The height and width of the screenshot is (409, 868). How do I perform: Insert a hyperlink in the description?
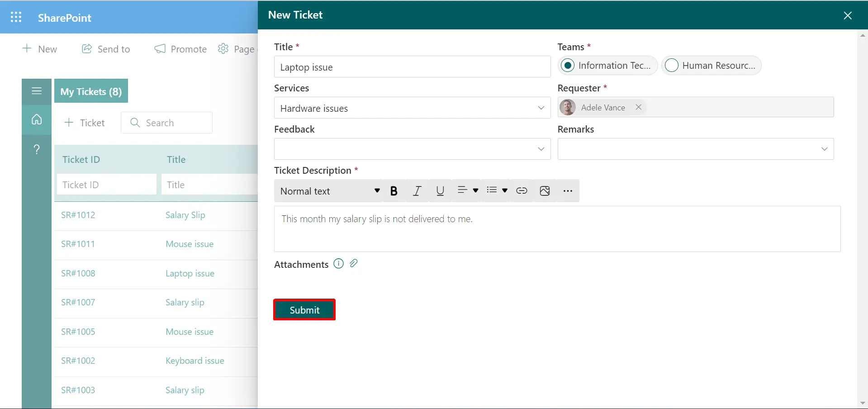pyautogui.click(x=521, y=190)
